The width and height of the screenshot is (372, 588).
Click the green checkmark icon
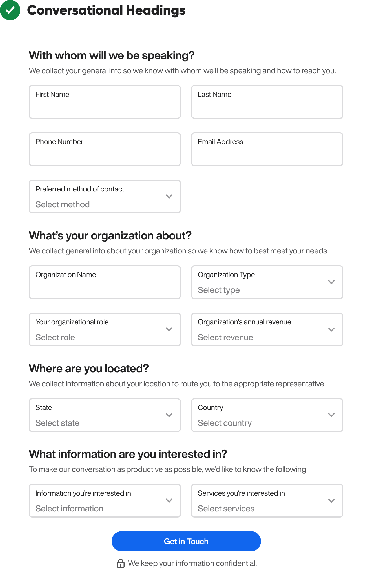pyautogui.click(x=10, y=10)
